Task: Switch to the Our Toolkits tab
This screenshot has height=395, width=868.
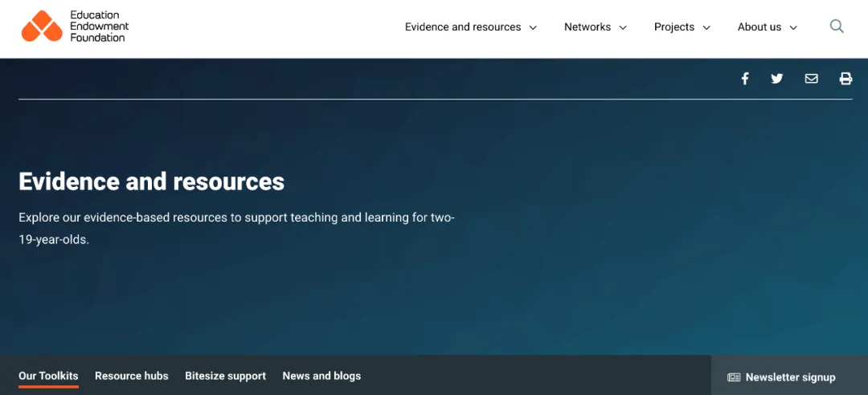Action: click(48, 376)
